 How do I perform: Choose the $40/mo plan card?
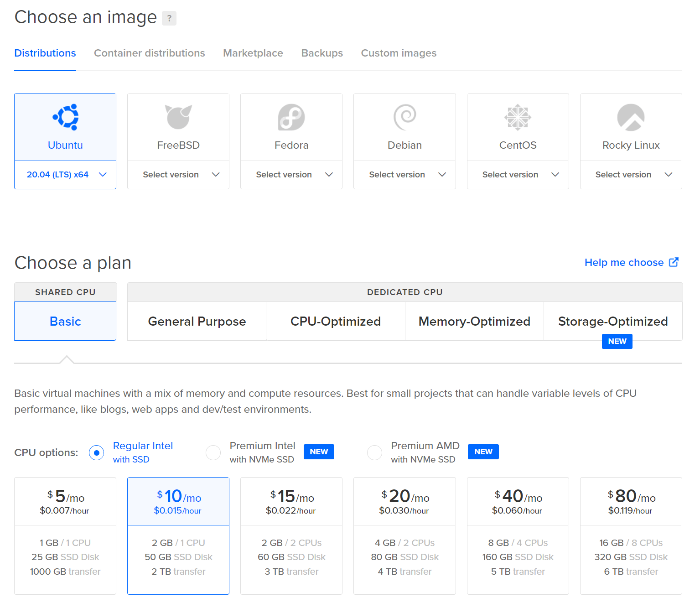tap(518, 536)
